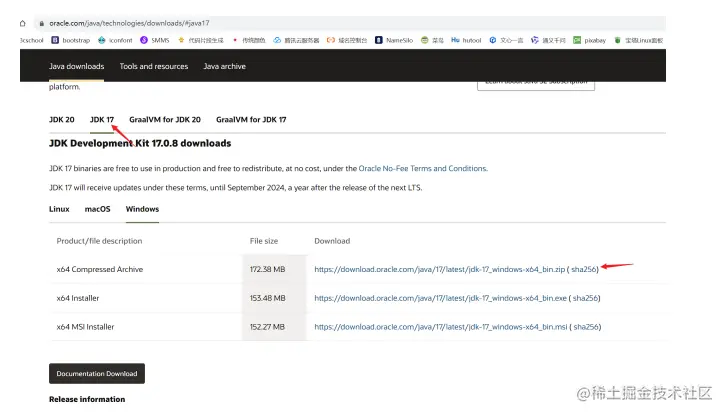The image size is (726, 415).
Task: Open sha256 link for the zip archive
Action: (x=584, y=269)
